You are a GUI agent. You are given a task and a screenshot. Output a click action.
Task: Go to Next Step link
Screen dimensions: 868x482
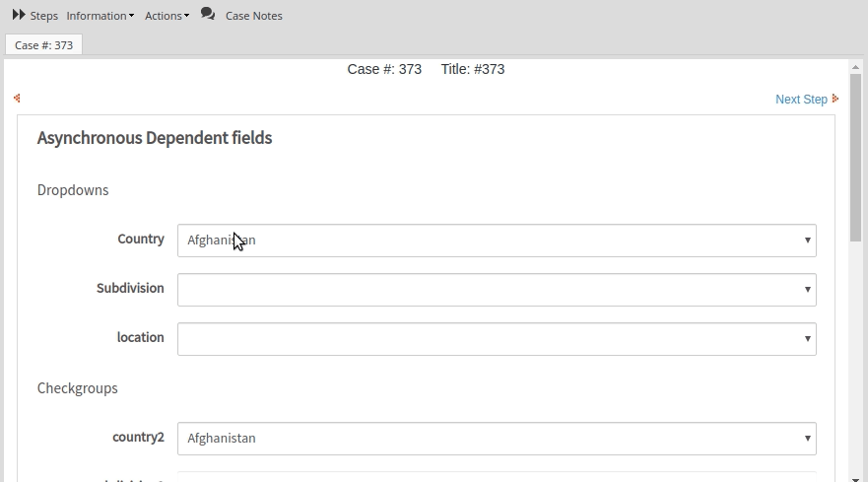[800, 99]
